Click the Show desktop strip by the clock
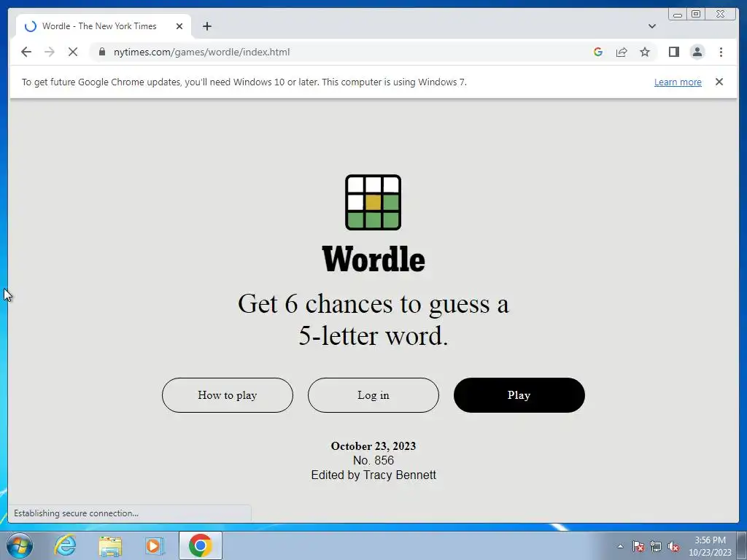 click(x=742, y=545)
